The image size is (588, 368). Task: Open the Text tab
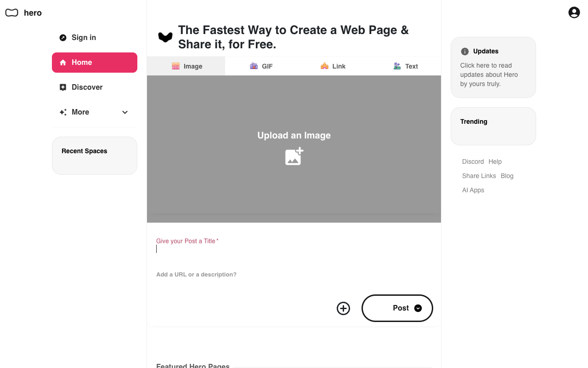click(x=406, y=66)
